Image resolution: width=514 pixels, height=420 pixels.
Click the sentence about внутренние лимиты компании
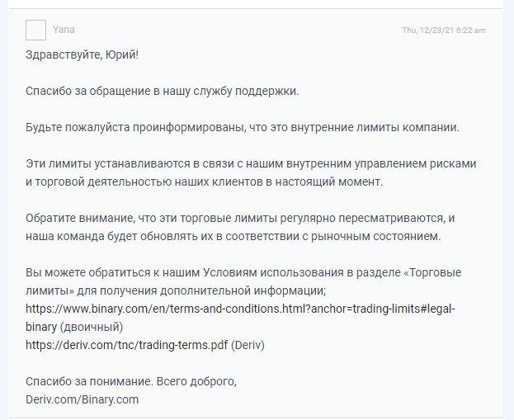point(243,127)
